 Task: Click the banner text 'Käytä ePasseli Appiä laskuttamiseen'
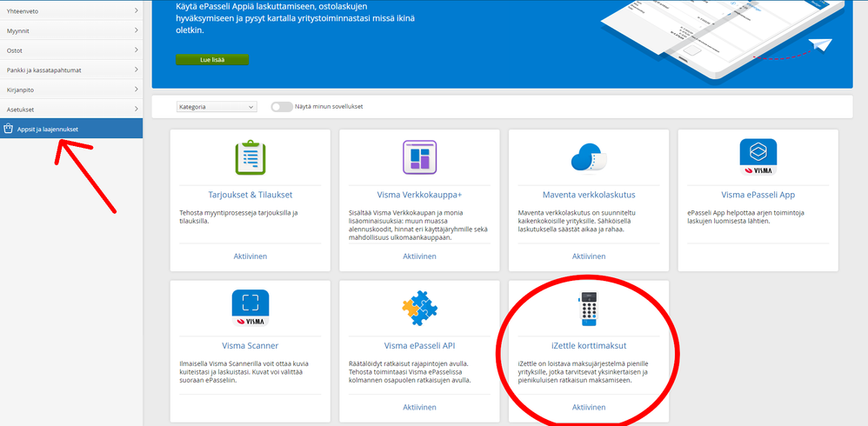tap(295, 19)
